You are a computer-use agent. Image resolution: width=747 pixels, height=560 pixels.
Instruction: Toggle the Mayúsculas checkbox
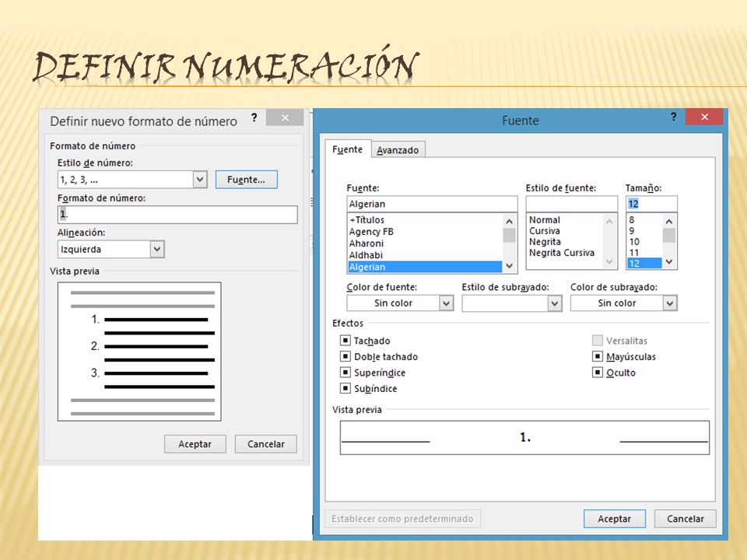click(598, 357)
